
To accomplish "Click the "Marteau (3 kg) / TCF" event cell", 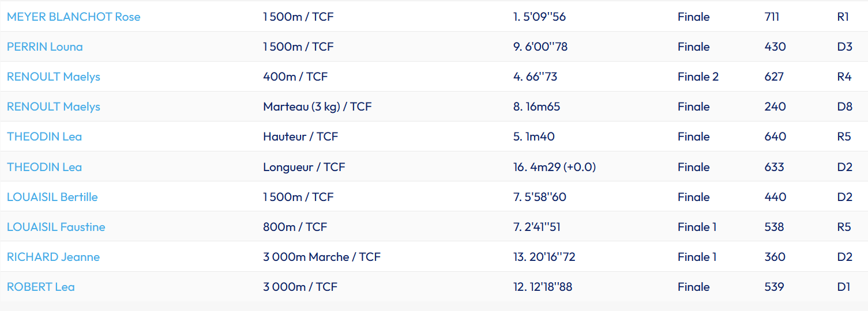I will coord(317,107).
